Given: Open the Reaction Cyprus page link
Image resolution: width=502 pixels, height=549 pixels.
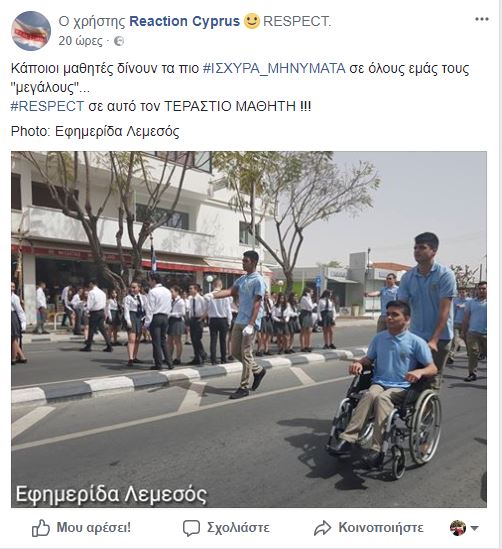Looking at the screenshot, I should click(x=184, y=21).
